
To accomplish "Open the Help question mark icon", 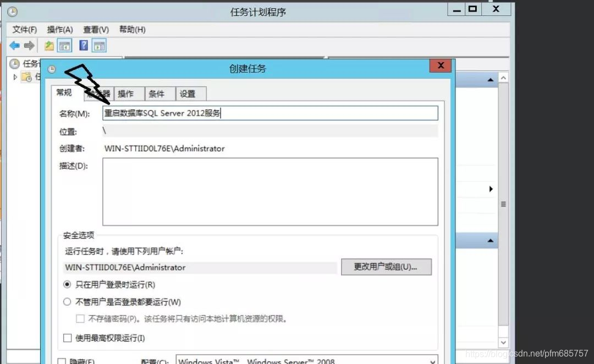I will click(84, 46).
